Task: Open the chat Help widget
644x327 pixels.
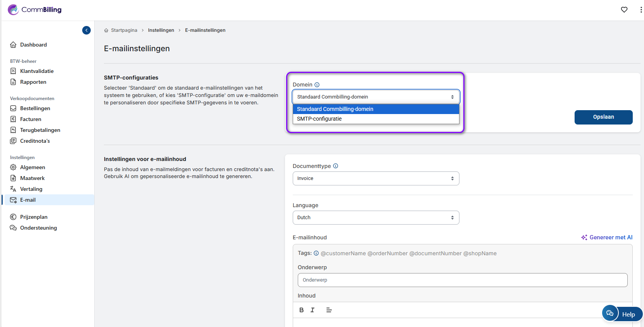Action: point(622,314)
